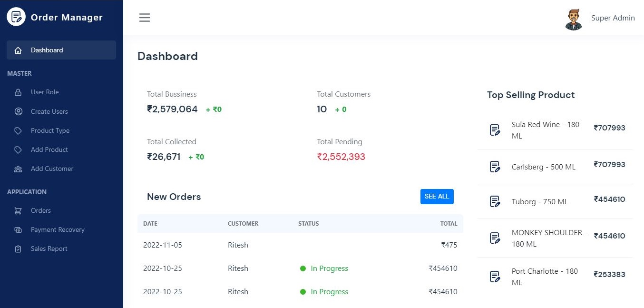Screen dimensions: 644x308
Task: Toggle the sidebar with the hamburger menu
Action: (x=144, y=17)
